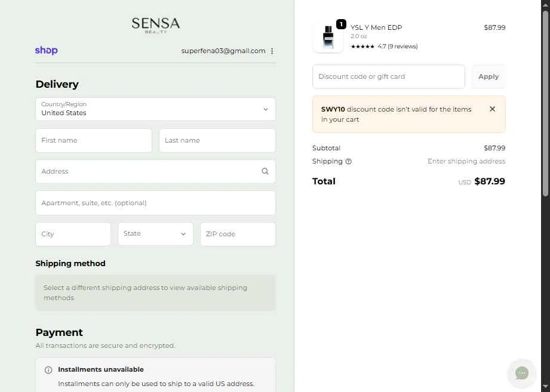Click into the Address field
550x392 pixels.
155,171
